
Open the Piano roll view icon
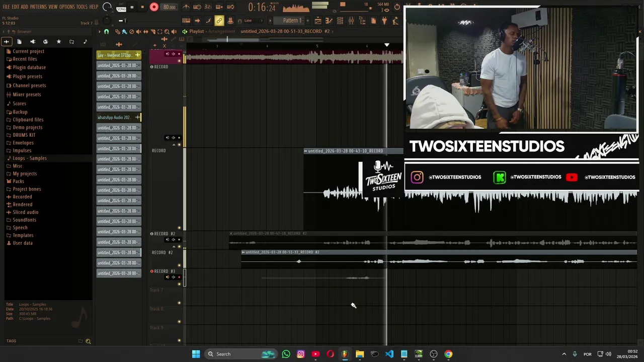coord(329,21)
